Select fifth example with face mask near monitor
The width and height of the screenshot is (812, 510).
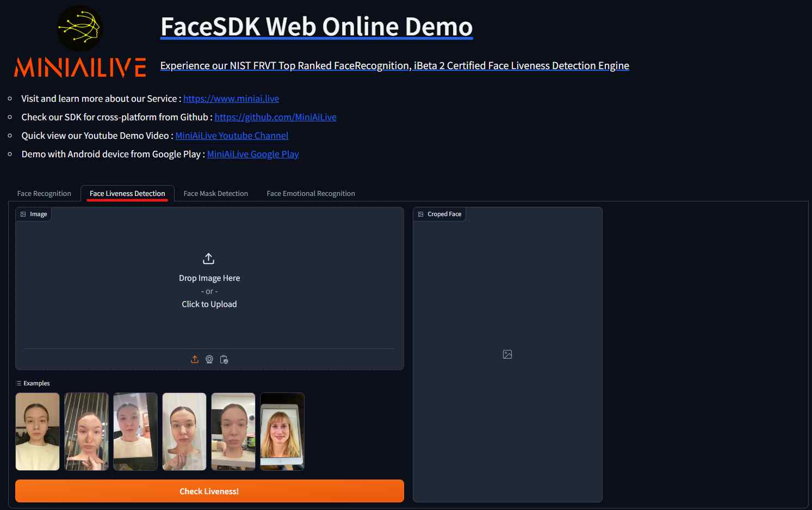(233, 432)
